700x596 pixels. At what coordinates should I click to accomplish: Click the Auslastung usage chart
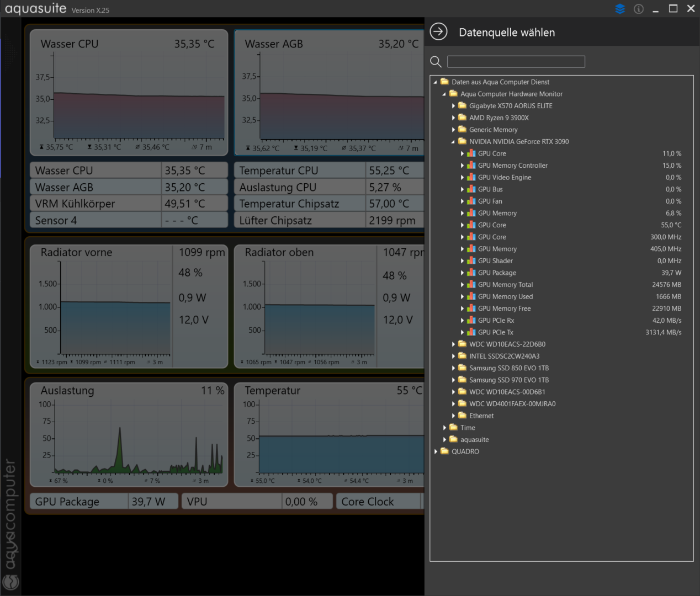click(129, 435)
